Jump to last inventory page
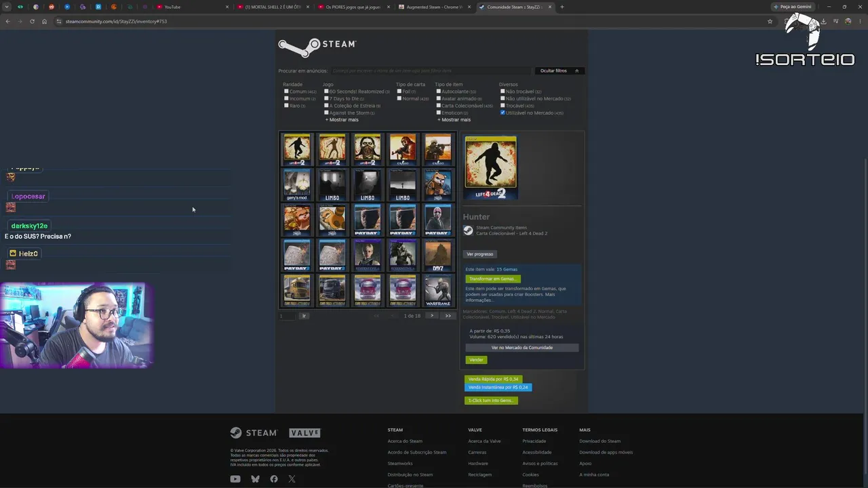The height and width of the screenshot is (488, 868). click(x=448, y=316)
